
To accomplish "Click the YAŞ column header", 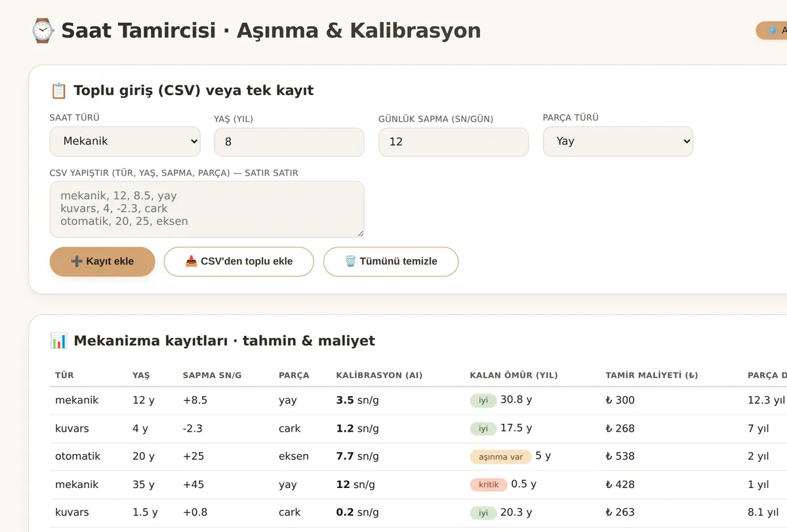I will point(141,375).
